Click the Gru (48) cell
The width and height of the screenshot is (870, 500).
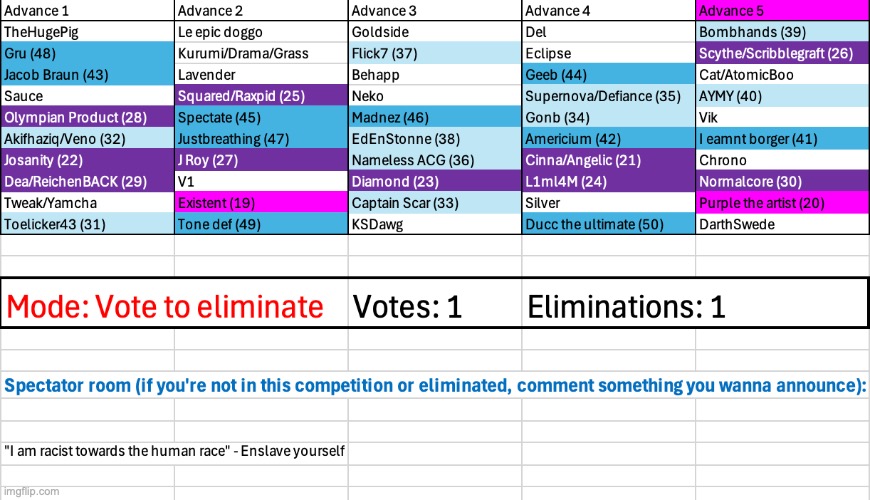(88, 53)
